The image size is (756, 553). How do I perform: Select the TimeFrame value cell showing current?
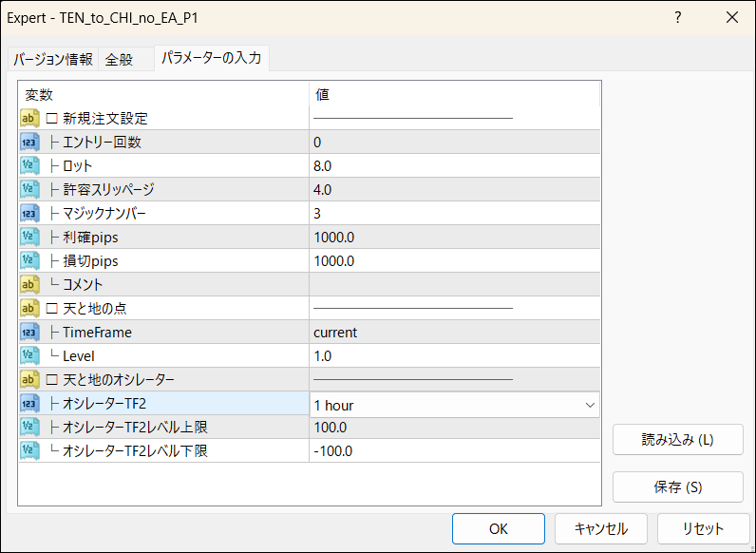click(x=456, y=333)
